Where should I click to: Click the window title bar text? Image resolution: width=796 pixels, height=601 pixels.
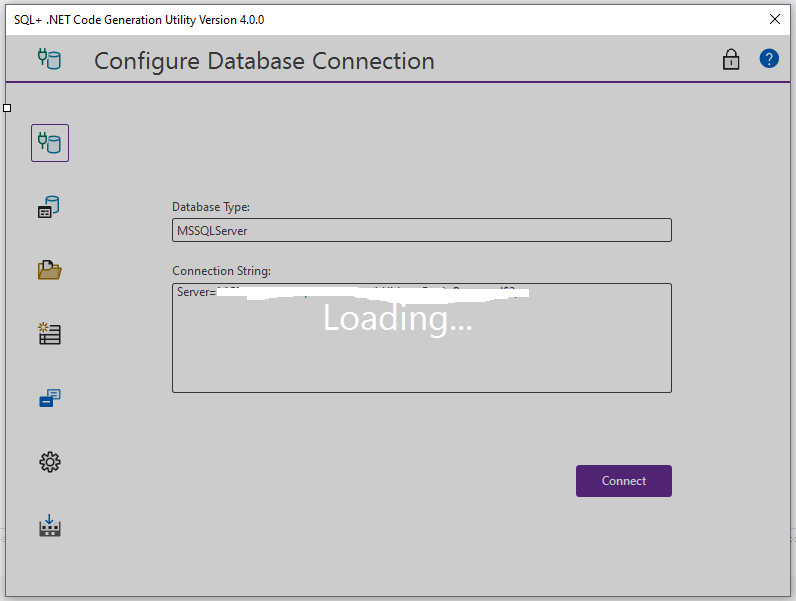coord(139,20)
